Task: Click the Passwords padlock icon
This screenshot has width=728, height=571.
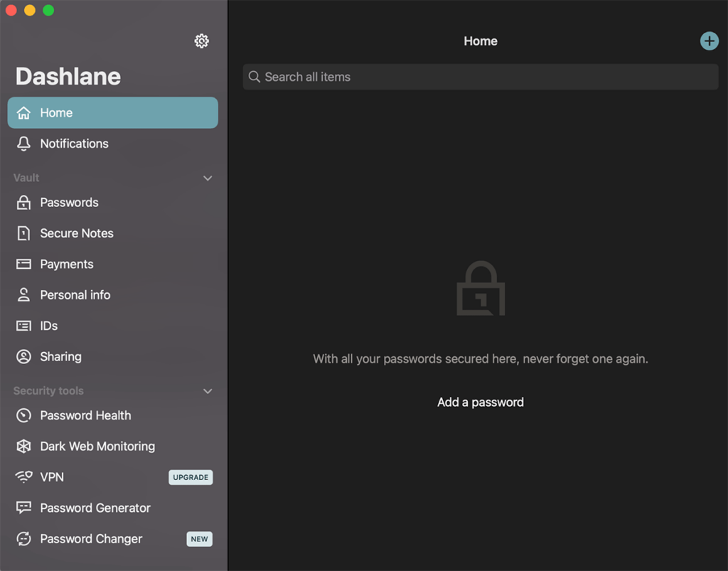Action: 23,203
